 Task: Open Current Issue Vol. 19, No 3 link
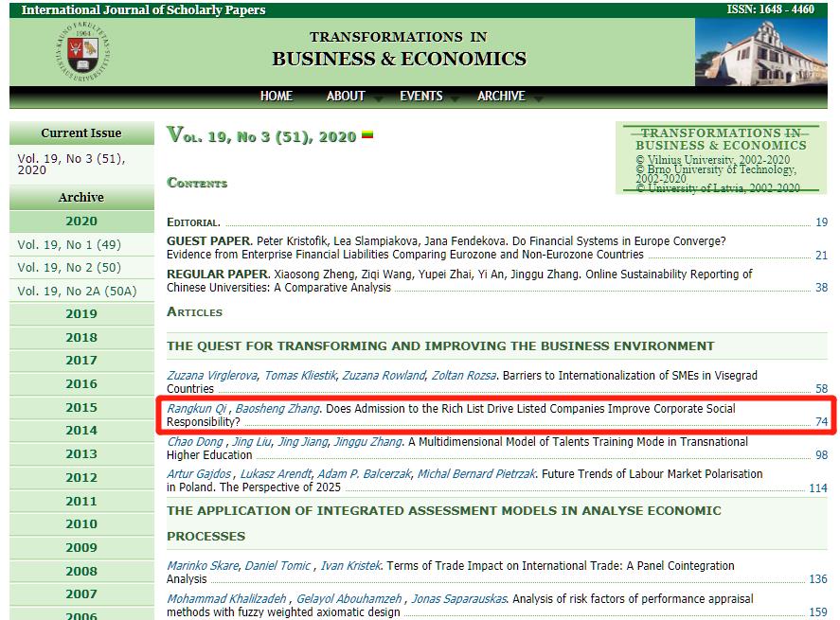coord(71,164)
